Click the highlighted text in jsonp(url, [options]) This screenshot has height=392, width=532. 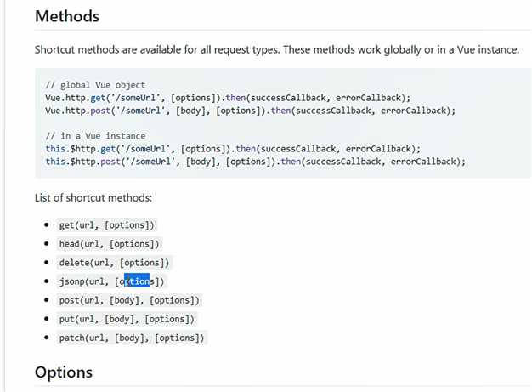(137, 281)
